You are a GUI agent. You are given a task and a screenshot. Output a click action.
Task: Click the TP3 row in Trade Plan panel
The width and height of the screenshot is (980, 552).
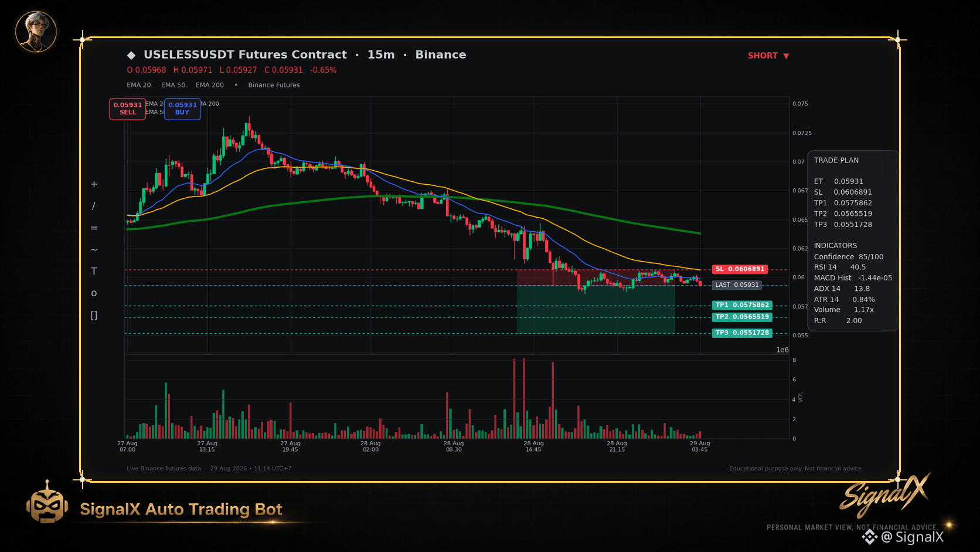843,225
